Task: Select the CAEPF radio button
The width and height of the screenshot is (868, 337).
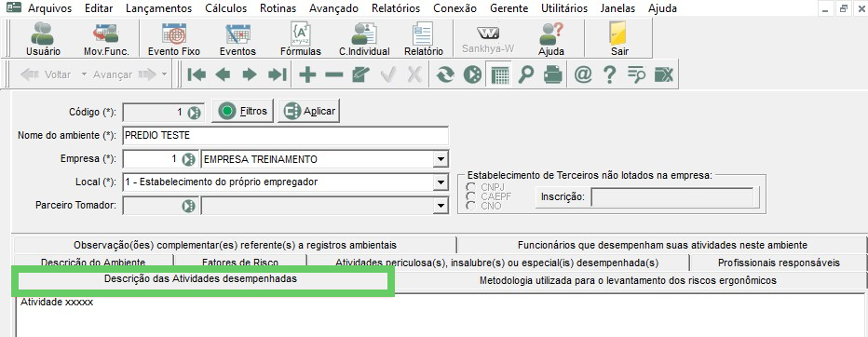Action: 472,195
